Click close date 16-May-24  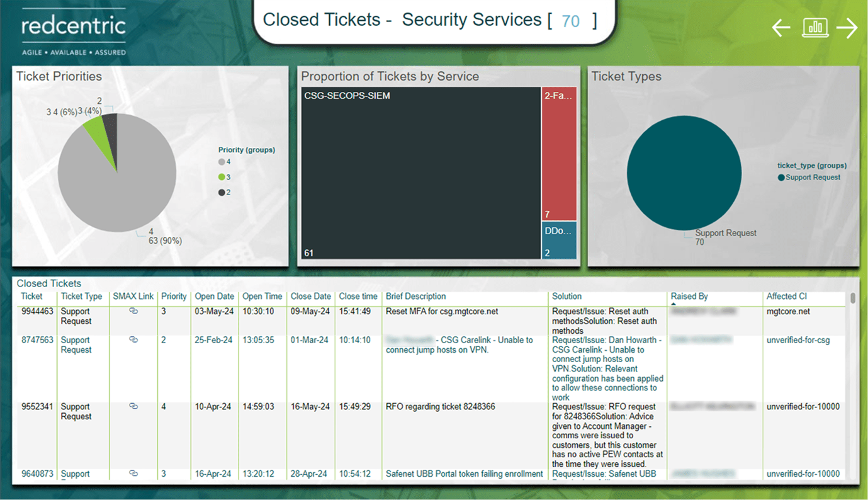pyautogui.click(x=310, y=407)
